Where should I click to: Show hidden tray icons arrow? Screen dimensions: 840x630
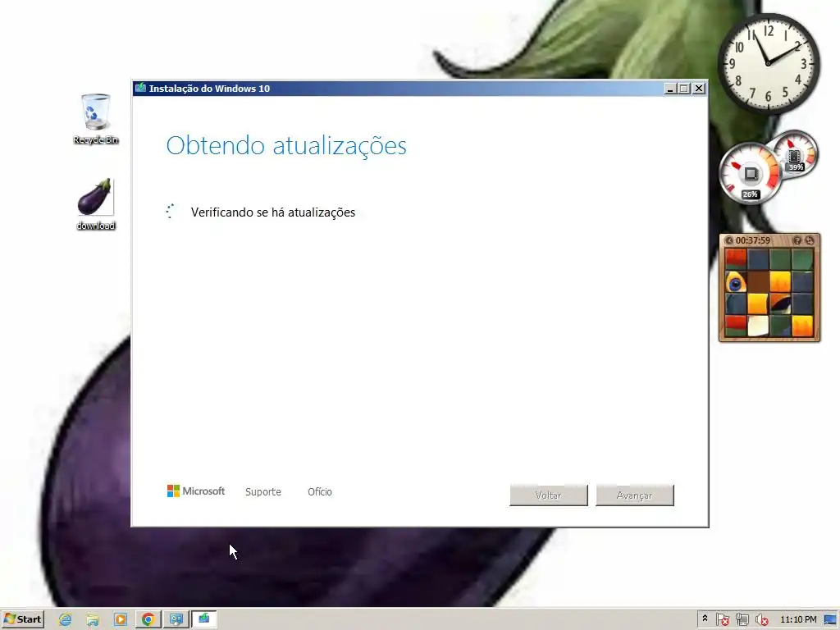705,619
